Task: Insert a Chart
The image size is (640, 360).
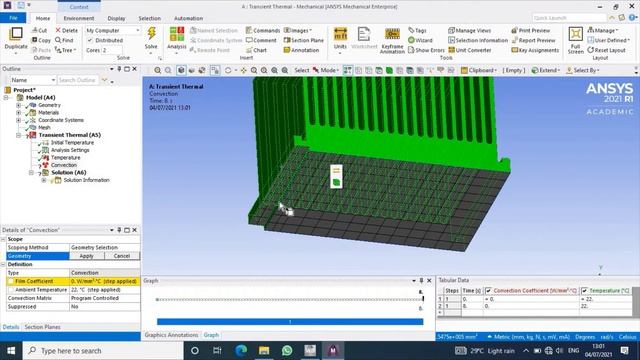Action: [x=256, y=50]
